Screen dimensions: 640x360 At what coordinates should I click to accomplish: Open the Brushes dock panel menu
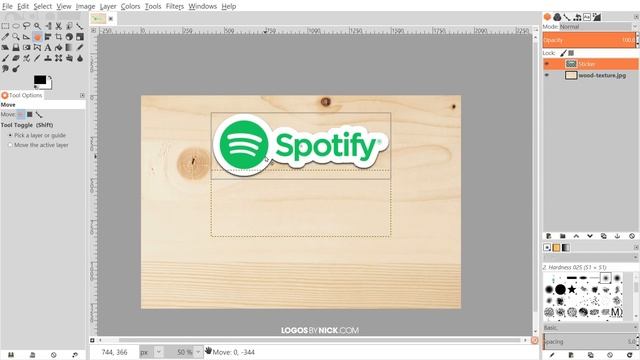pyautogui.click(x=636, y=247)
